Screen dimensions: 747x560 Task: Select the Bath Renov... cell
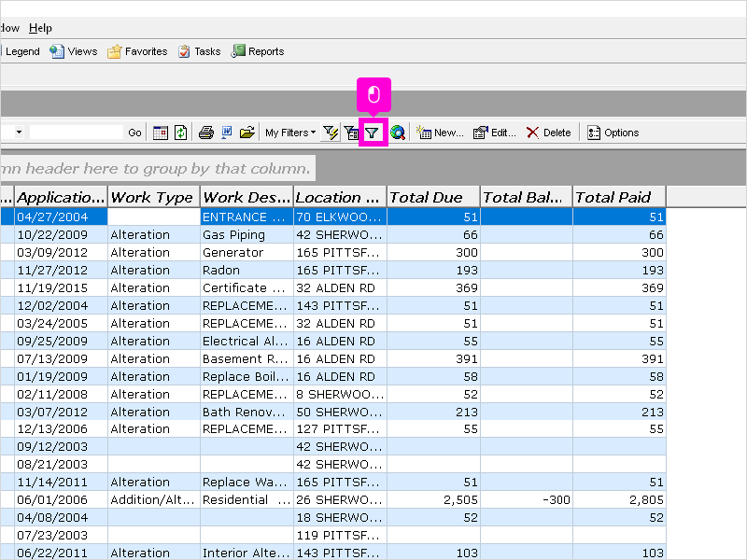coord(247,412)
